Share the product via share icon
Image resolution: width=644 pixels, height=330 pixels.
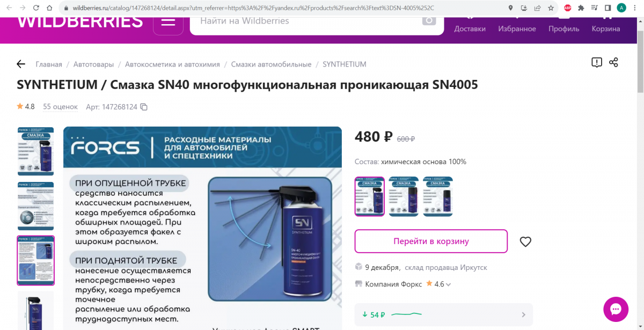[x=613, y=62]
